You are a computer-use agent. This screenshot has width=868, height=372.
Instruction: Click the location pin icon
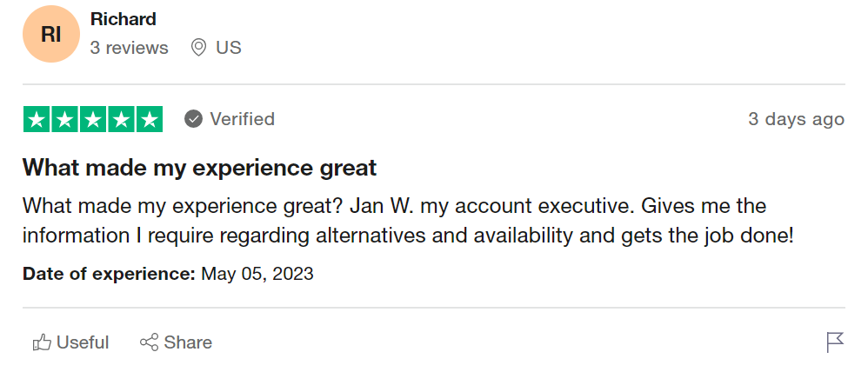click(198, 48)
